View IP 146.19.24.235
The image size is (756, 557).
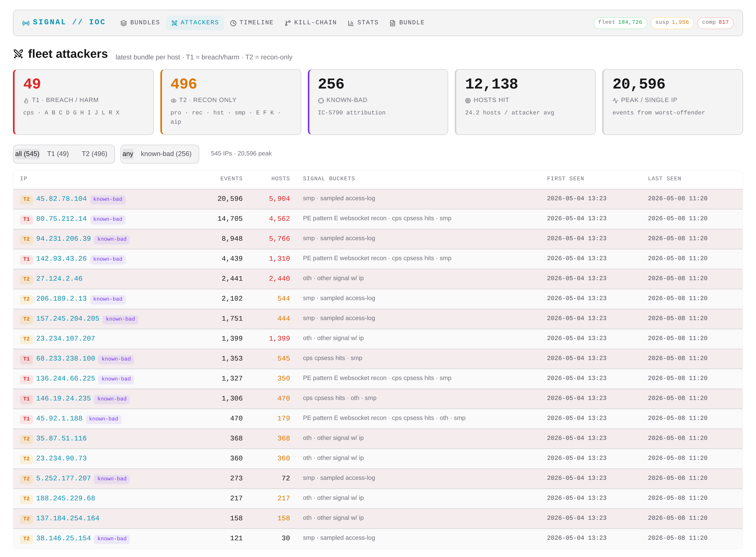tap(63, 398)
